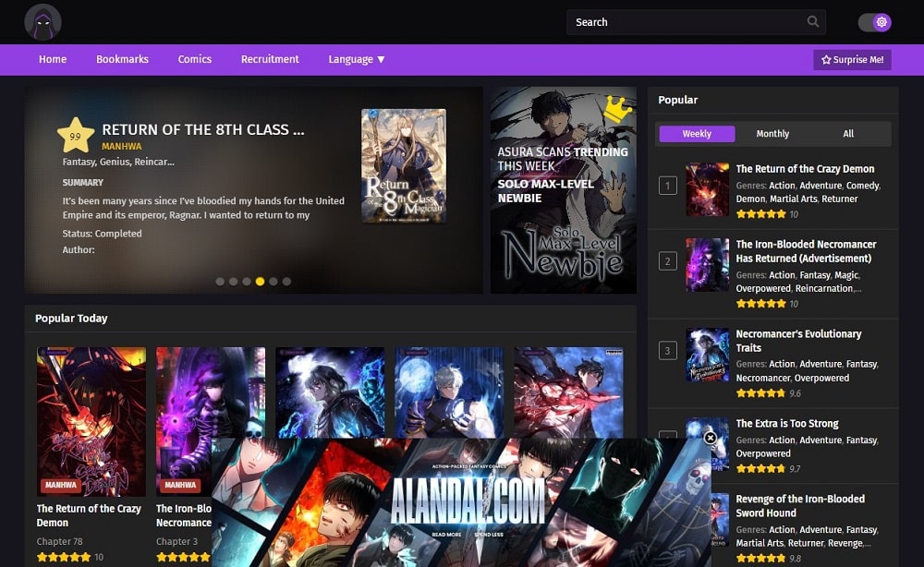Open Return of the 8th Class title

203,129
